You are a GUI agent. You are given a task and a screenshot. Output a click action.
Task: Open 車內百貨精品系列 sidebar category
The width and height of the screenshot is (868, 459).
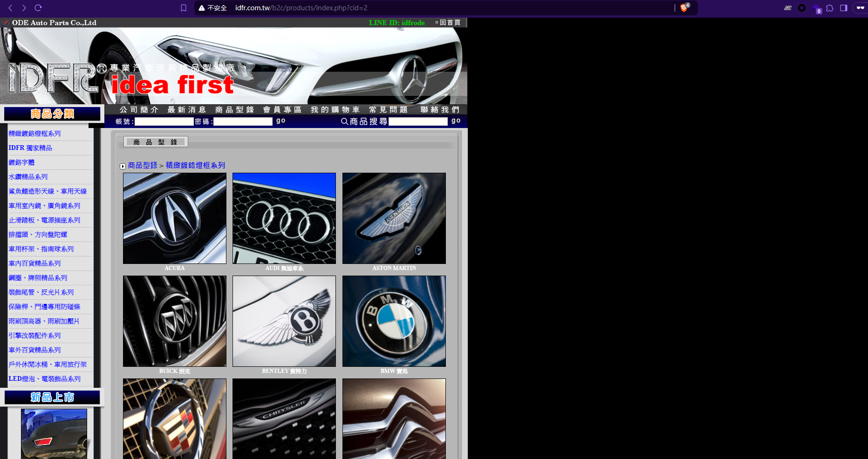[34, 263]
